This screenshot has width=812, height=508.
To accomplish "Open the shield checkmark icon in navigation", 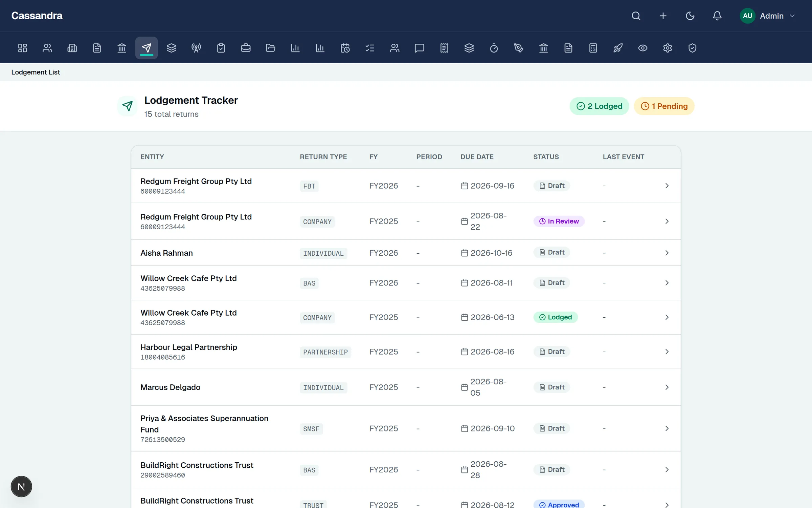I will click(692, 48).
